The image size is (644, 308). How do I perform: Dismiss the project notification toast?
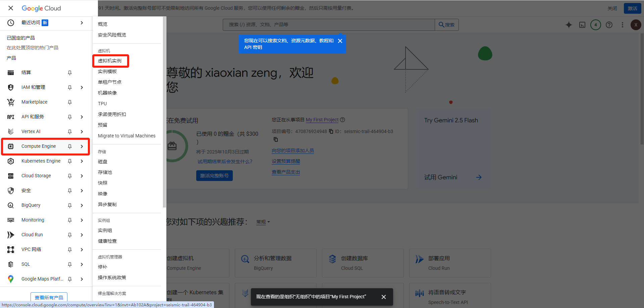point(384,297)
